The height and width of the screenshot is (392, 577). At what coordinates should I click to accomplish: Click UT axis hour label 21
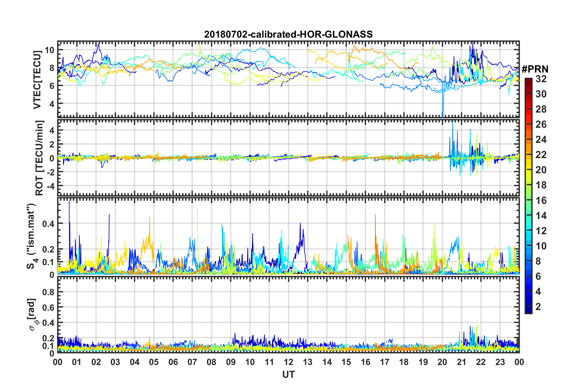click(x=462, y=362)
